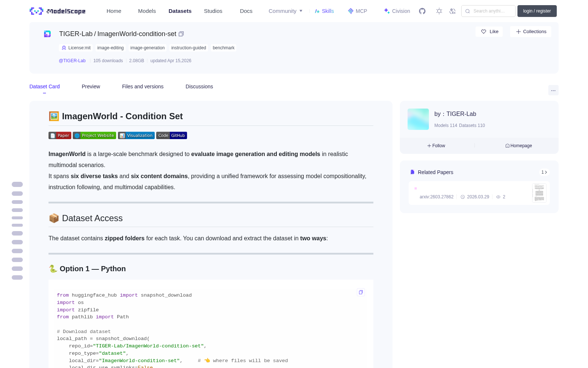Screen dimensions: 588x368
Task: Open the ModelScope logo home link
Action: tap(57, 11)
